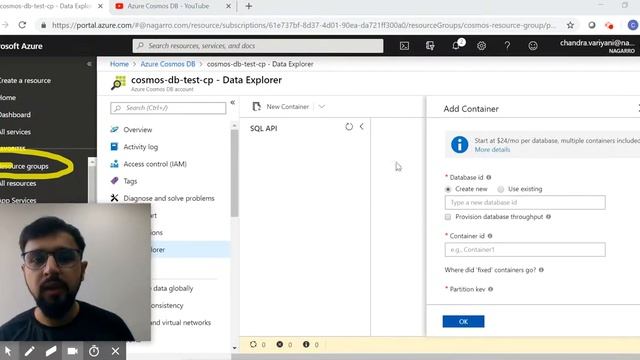Collapse the resource menu with double chevron
This screenshot has height=360, width=640.
click(233, 102)
